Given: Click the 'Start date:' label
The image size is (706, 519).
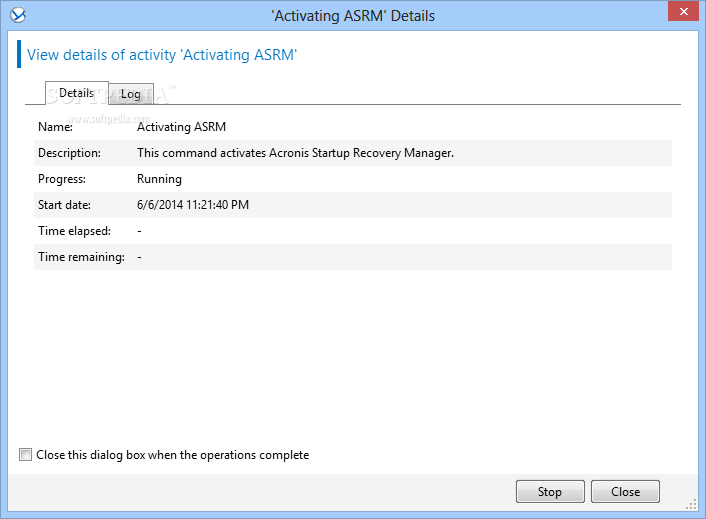Looking at the screenshot, I should [x=64, y=205].
